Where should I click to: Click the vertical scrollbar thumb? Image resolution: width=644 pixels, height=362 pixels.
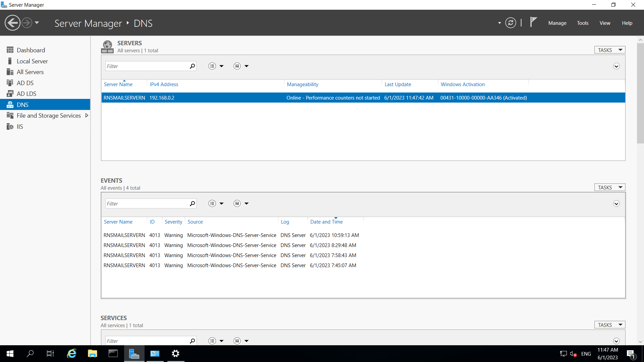pyautogui.click(x=640, y=93)
